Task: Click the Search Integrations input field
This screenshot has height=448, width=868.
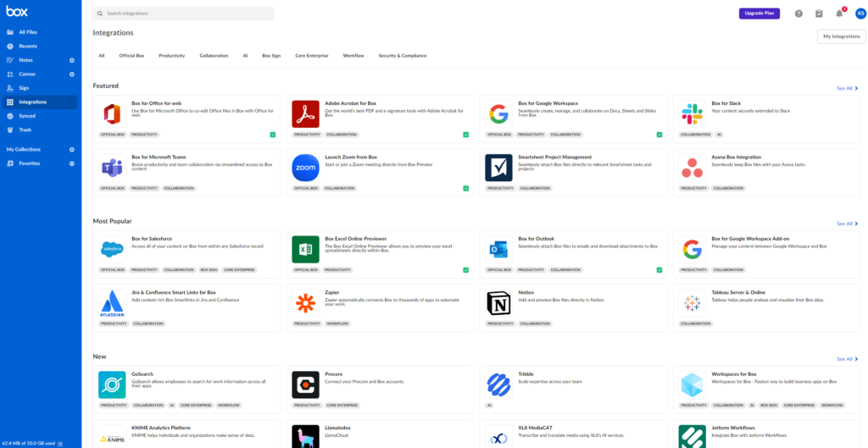Action: coord(184,14)
